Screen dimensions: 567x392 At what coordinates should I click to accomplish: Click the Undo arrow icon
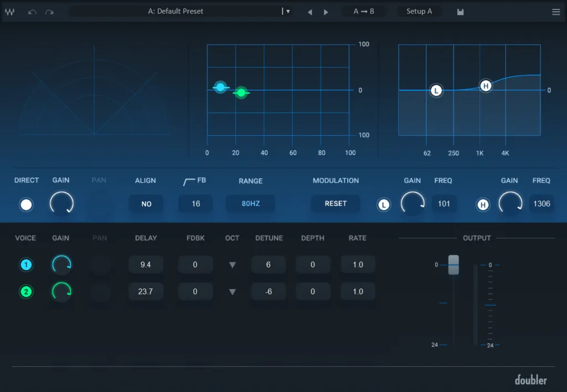tap(32, 12)
